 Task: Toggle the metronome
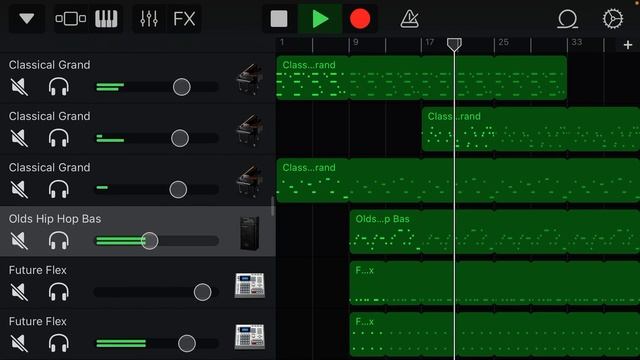(x=409, y=19)
